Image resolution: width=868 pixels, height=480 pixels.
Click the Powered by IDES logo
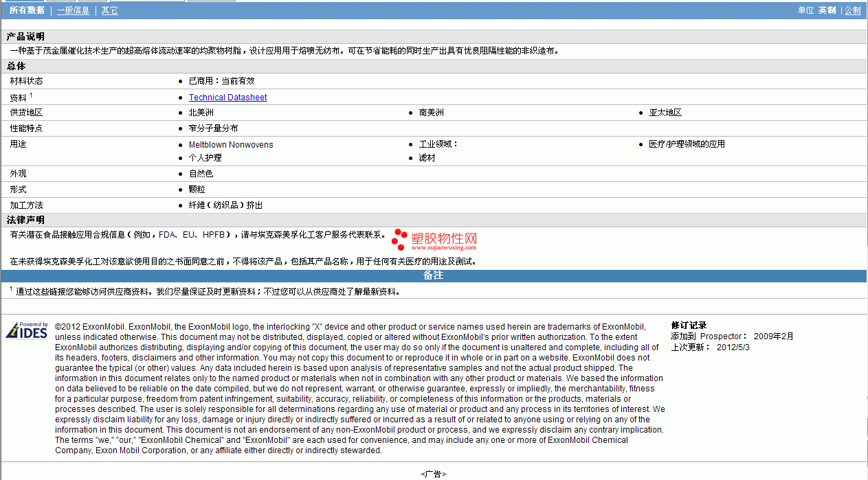(x=27, y=330)
